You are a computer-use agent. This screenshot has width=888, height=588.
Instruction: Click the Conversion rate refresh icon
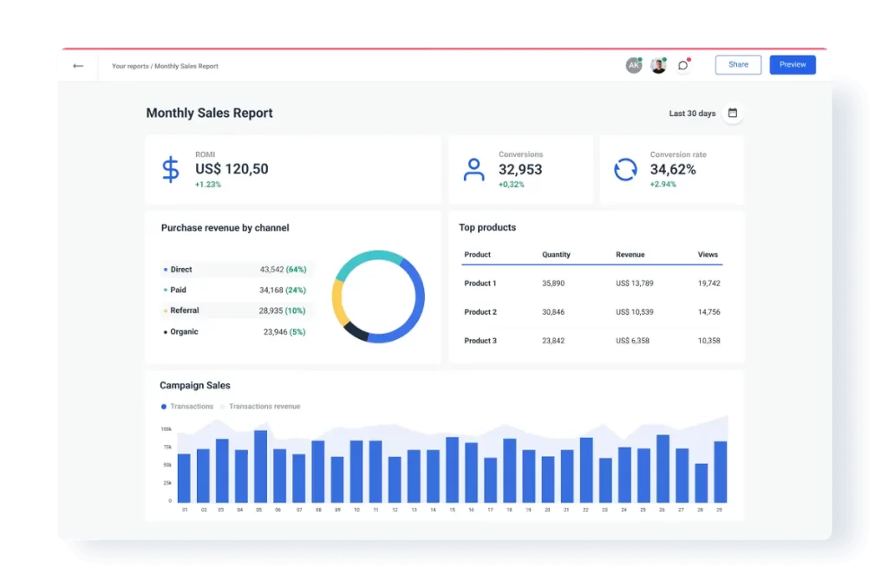tap(625, 169)
